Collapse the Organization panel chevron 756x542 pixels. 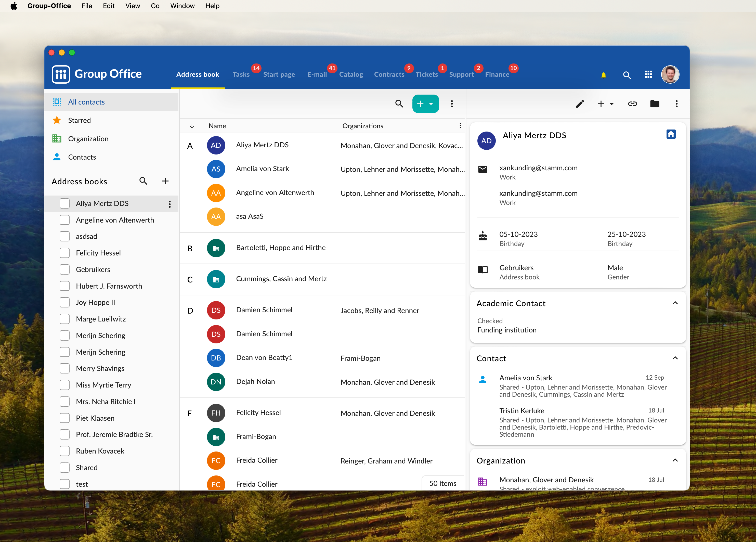pyautogui.click(x=675, y=460)
